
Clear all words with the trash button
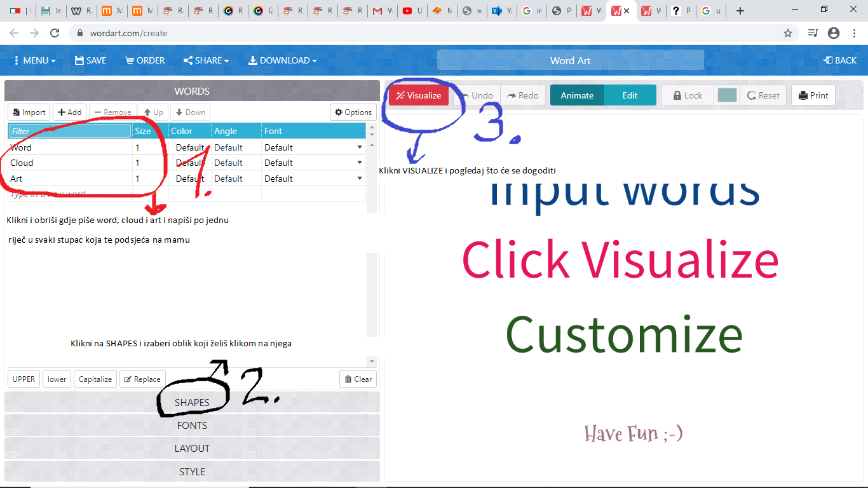[x=358, y=379]
